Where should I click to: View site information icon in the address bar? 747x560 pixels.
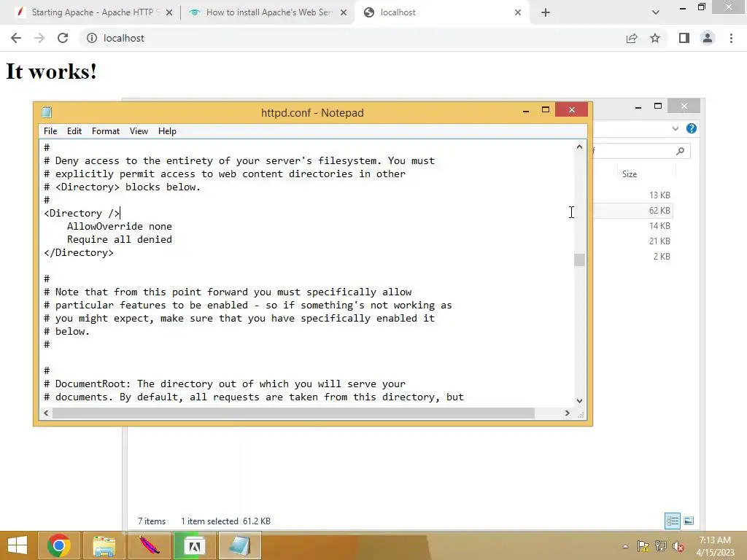coord(92,38)
